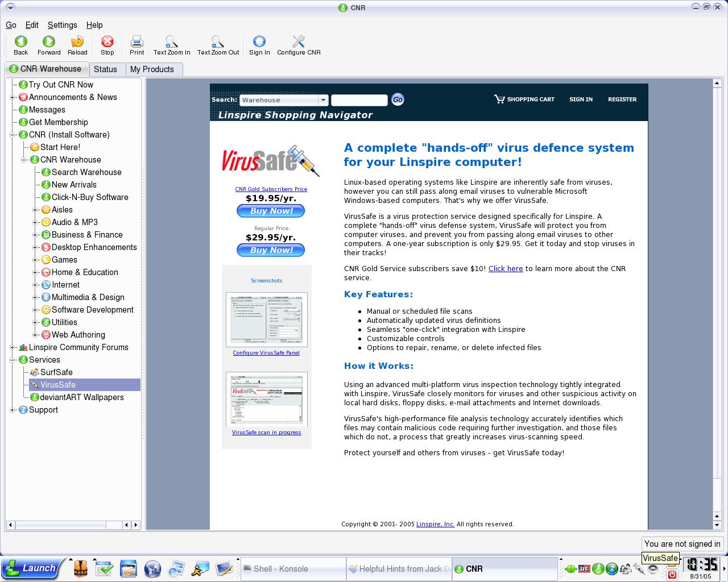Collapse the CNR (Install Software) node
The width and height of the screenshot is (728, 582).
(13, 135)
